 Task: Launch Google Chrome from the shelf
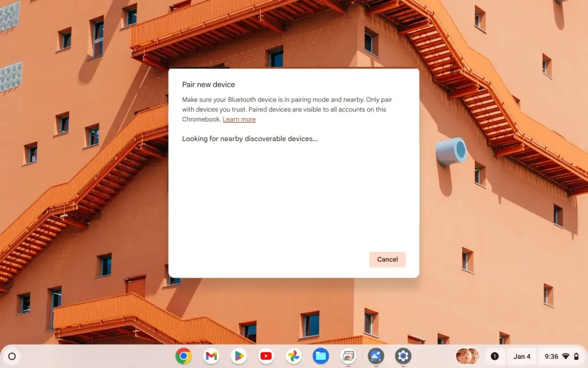183,356
